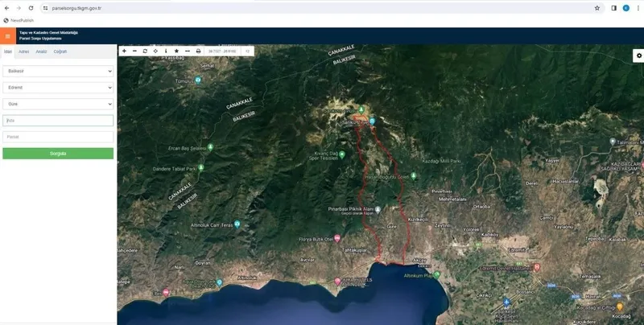Bookmark this page with browser star

pos(597,7)
